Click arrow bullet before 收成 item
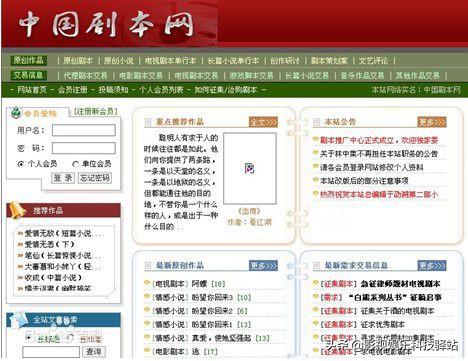Screen dimensions: 468x361 click(20, 277)
